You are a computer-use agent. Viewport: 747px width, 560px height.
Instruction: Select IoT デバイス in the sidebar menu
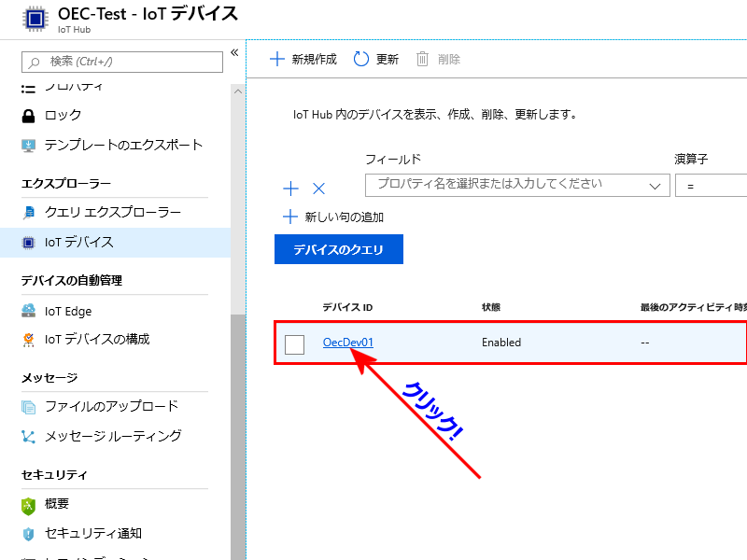79,243
